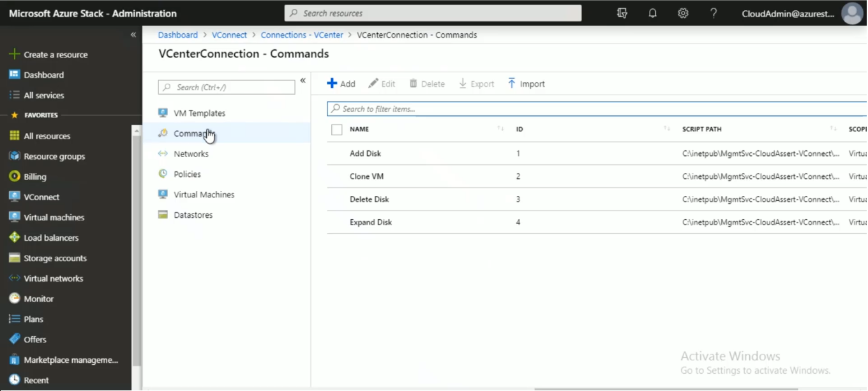
Task: Click the Delete Disk command name
Action: (x=370, y=199)
